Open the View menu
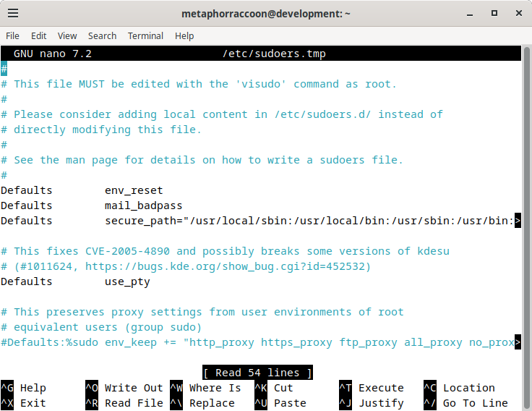The height and width of the screenshot is (411, 532). pos(67,35)
